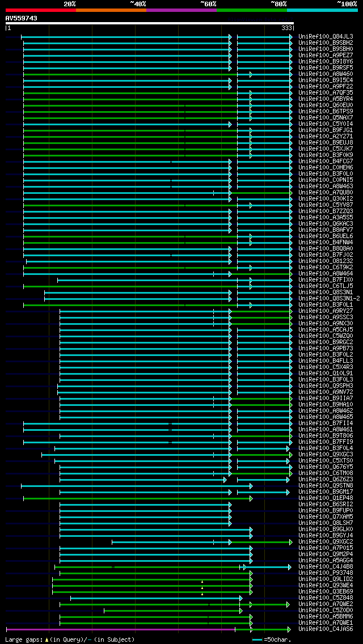Select UniRef100_B9HA10 entry
The image size is (363, 644).
click(x=326, y=405)
